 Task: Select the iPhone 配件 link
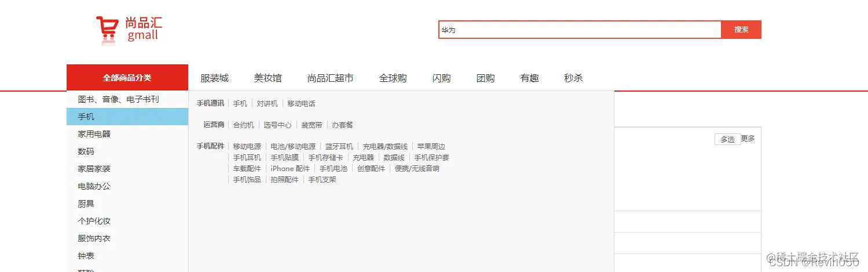291,168
